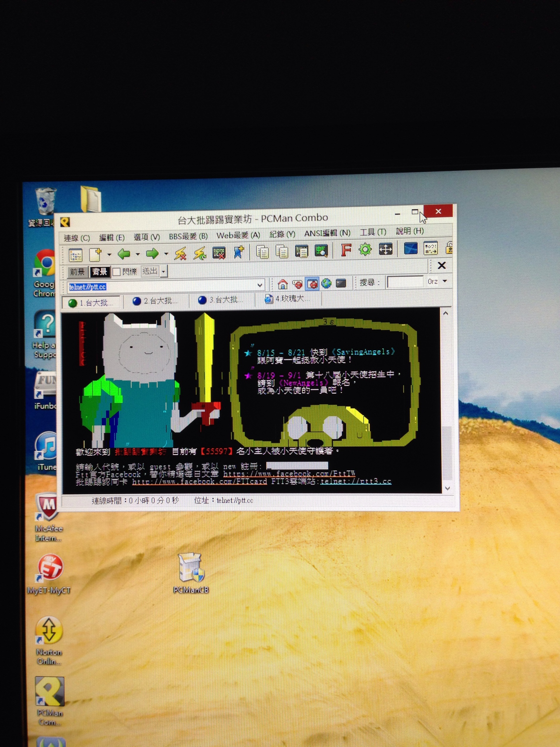Switch to tab 2.台大批...
This screenshot has width=560, height=747.
[156, 301]
